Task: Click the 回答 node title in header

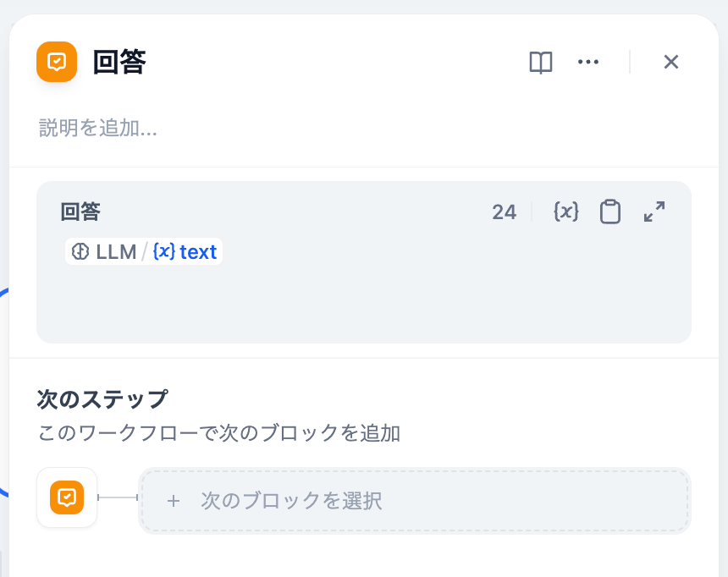Action: pos(119,62)
